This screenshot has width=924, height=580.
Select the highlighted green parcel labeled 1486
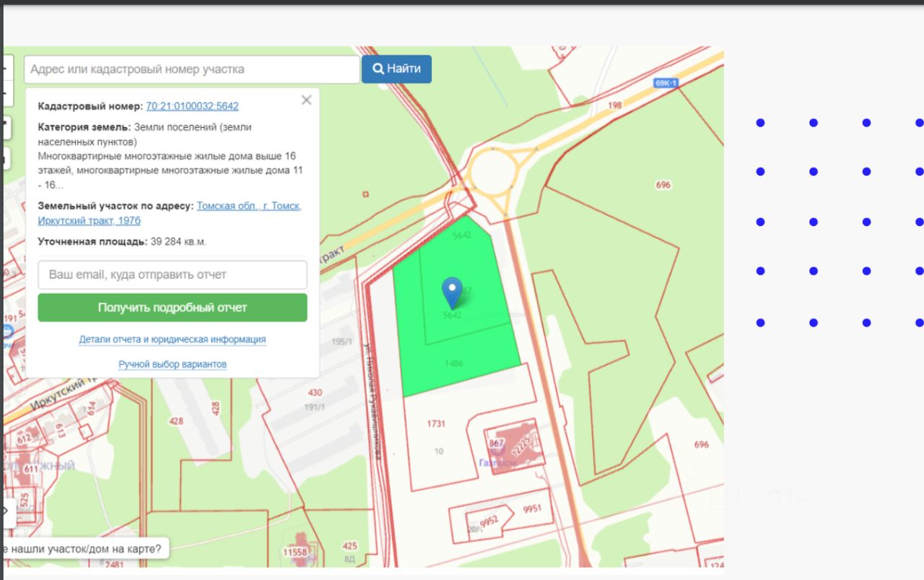tap(454, 364)
